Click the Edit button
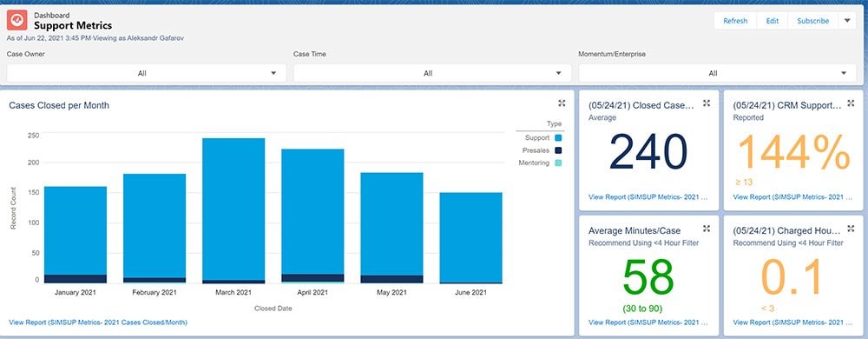The height and width of the screenshot is (339, 868). 773,21
